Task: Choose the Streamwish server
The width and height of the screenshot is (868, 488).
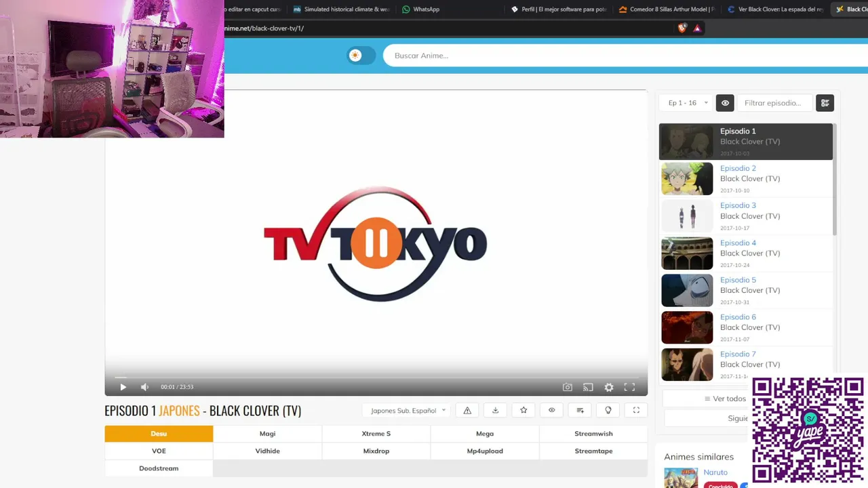Action: pos(593,434)
